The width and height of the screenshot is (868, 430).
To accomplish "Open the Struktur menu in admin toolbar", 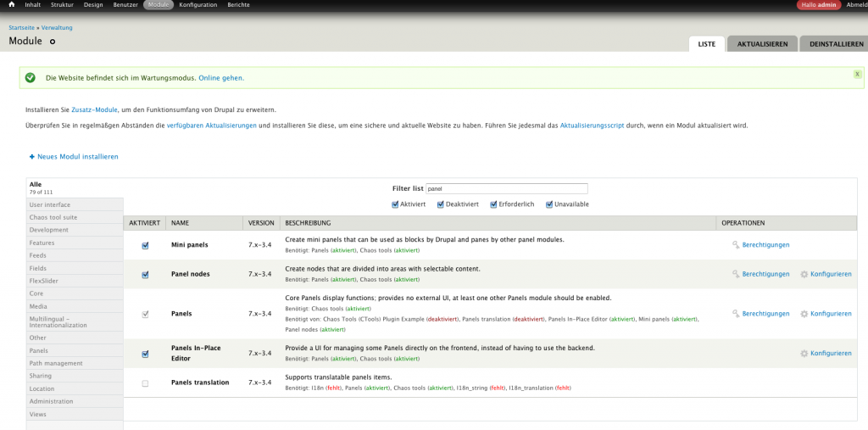I will tap(62, 5).
